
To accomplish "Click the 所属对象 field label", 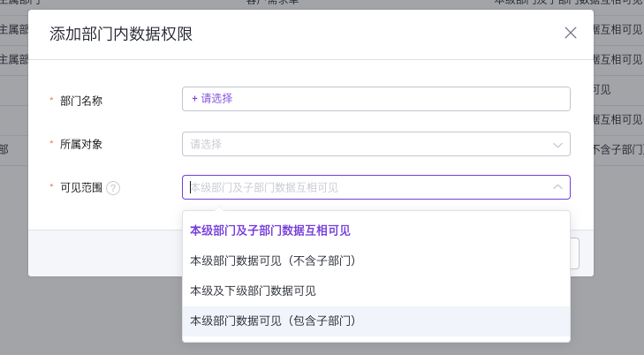I will point(81,145).
